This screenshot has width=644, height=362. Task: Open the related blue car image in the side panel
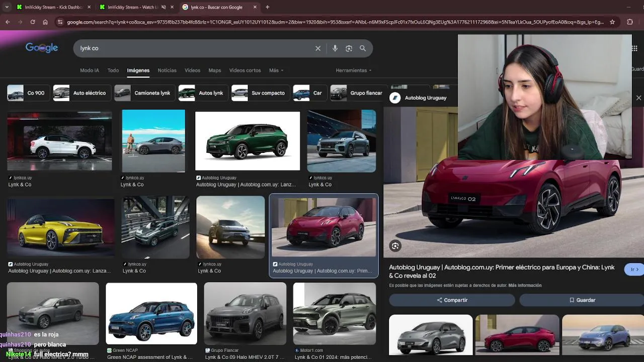tap(603, 335)
